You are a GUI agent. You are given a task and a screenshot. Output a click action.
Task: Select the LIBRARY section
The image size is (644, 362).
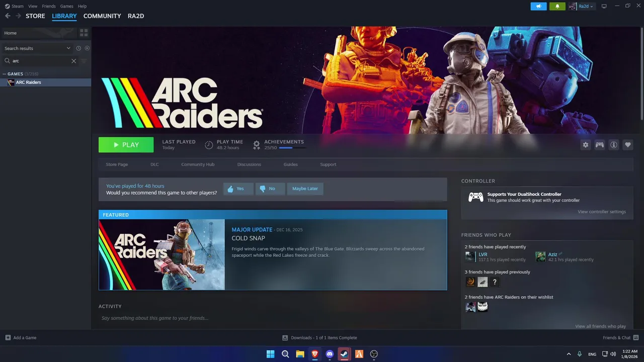pyautogui.click(x=64, y=16)
